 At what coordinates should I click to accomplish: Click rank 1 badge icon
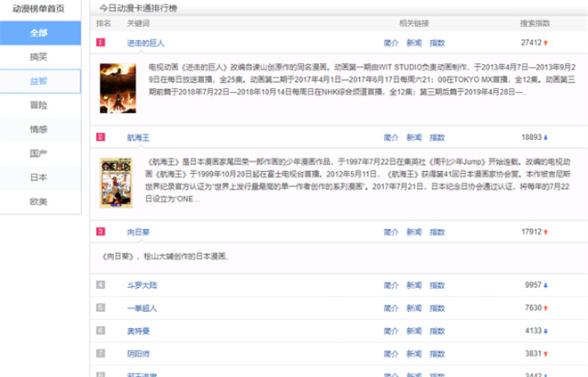pos(101,43)
